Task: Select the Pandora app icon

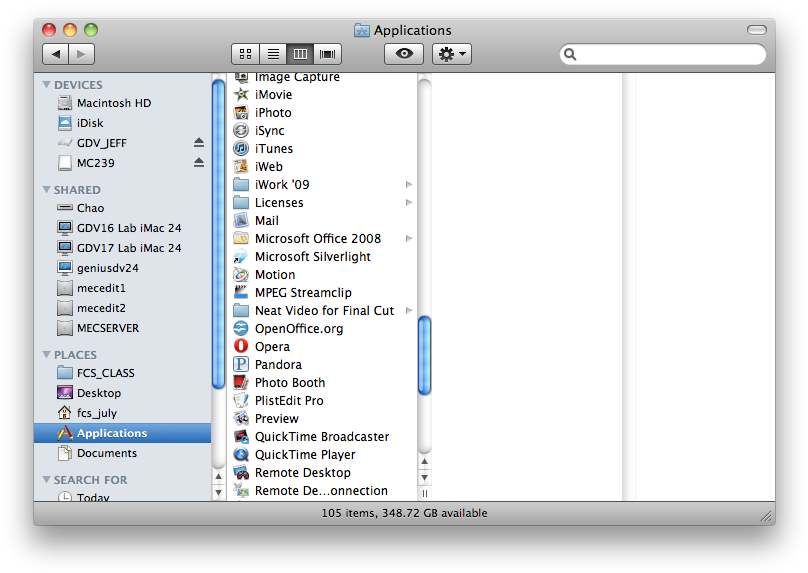Action: tap(241, 364)
